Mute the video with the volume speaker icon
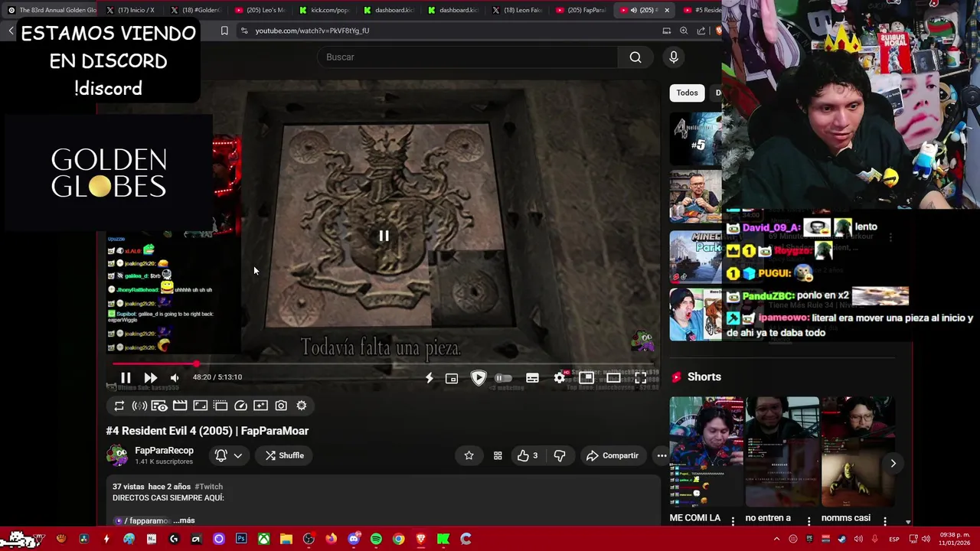The width and height of the screenshot is (980, 551). tap(175, 377)
